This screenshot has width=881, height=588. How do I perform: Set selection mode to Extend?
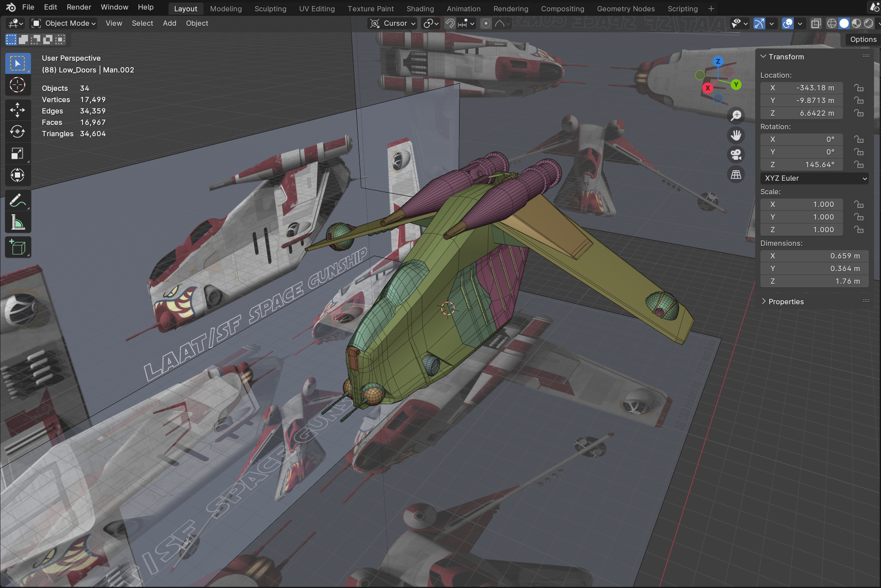(x=23, y=40)
